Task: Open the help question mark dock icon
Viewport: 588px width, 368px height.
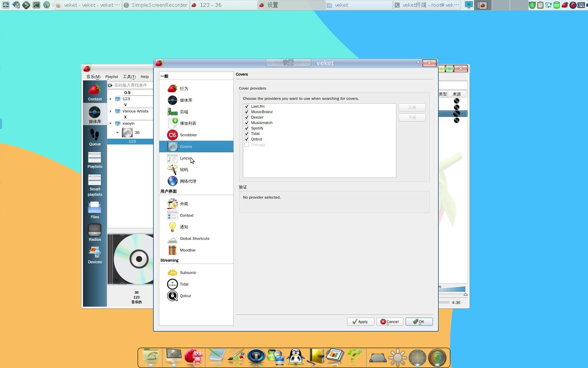Action: coord(355,356)
